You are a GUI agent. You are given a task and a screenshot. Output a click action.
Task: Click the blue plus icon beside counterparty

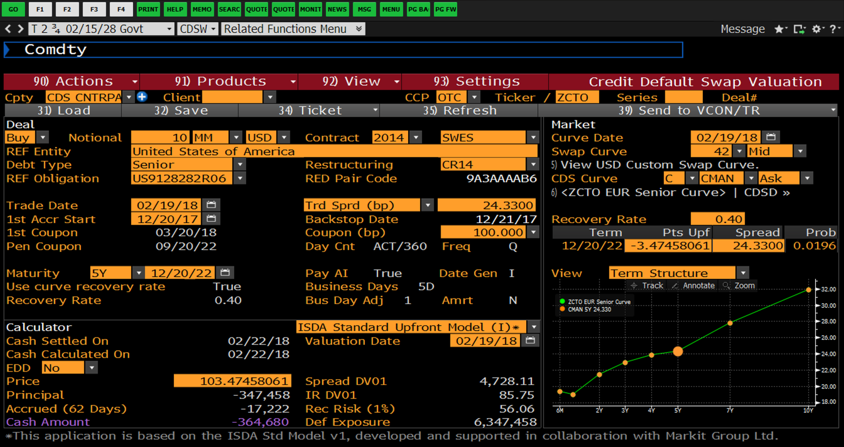(x=142, y=97)
